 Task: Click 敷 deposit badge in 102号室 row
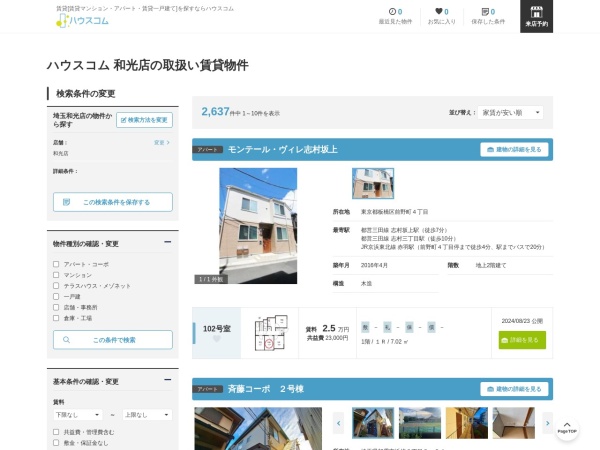coord(365,327)
